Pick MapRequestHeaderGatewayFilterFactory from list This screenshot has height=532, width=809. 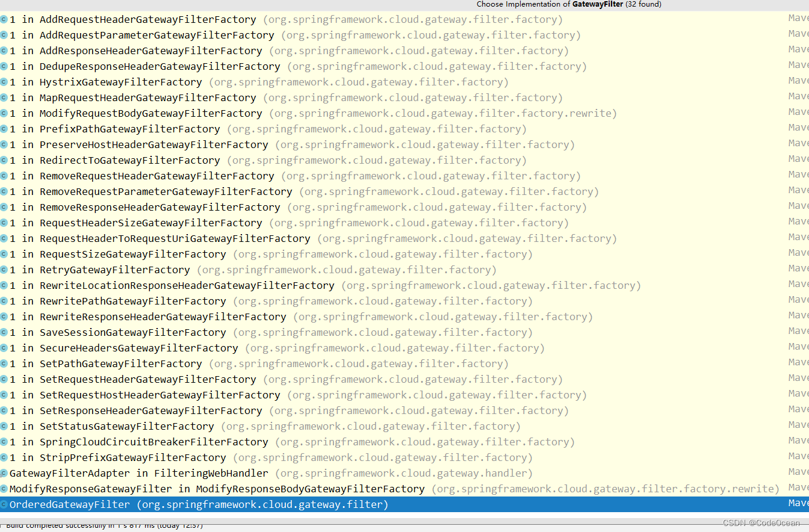[x=404, y=97]
